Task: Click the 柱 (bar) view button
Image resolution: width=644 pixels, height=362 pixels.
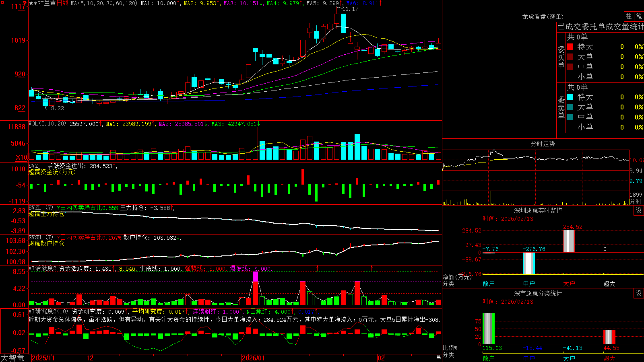Action: coord(629,16)
